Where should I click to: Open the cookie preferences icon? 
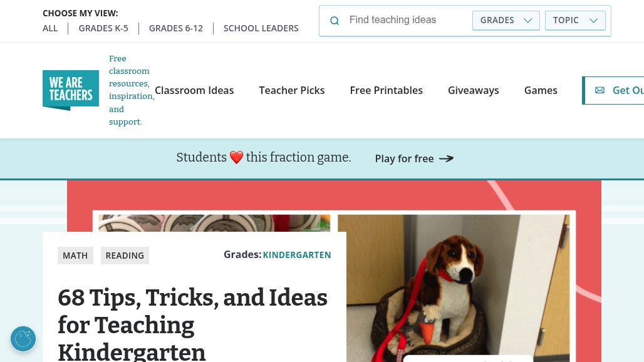23,339
